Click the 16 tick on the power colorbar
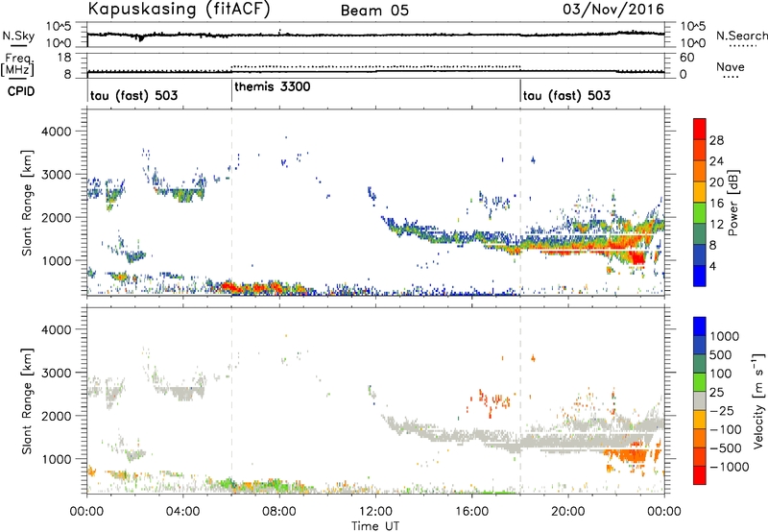Screen dimensions: 768x532 tap(716, 204)
